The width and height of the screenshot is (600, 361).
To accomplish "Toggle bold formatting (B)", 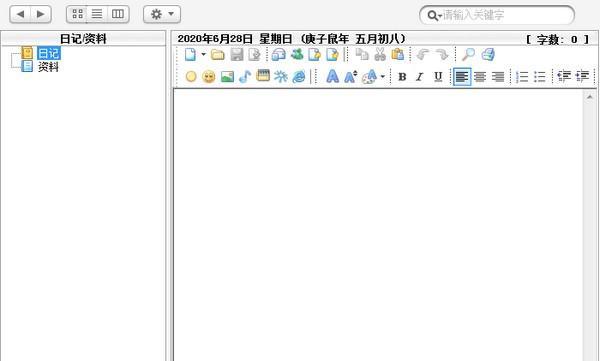I will pos(402,77).
